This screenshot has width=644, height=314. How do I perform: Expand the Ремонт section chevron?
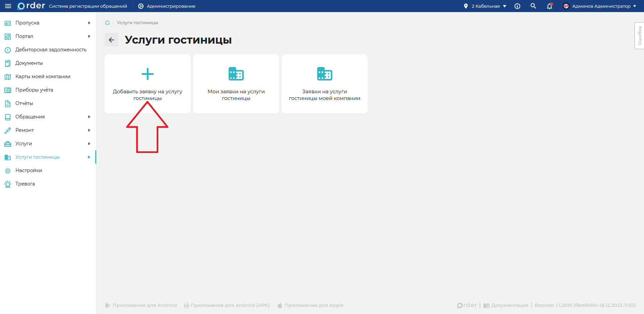click(89, 130)
